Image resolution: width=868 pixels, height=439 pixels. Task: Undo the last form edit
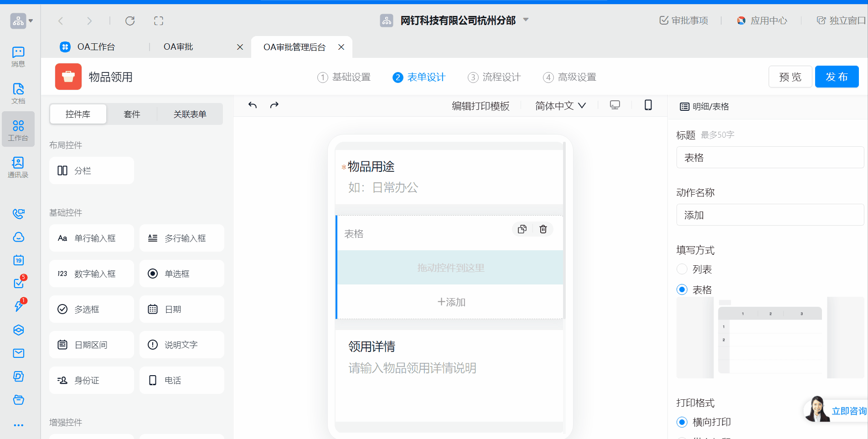[253, 105]
